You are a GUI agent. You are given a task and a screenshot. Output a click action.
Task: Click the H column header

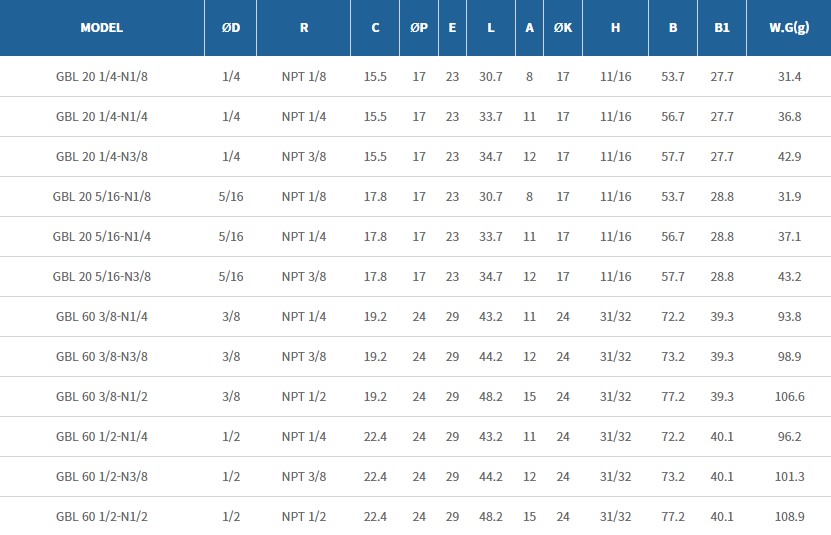(x=615, y=28)
